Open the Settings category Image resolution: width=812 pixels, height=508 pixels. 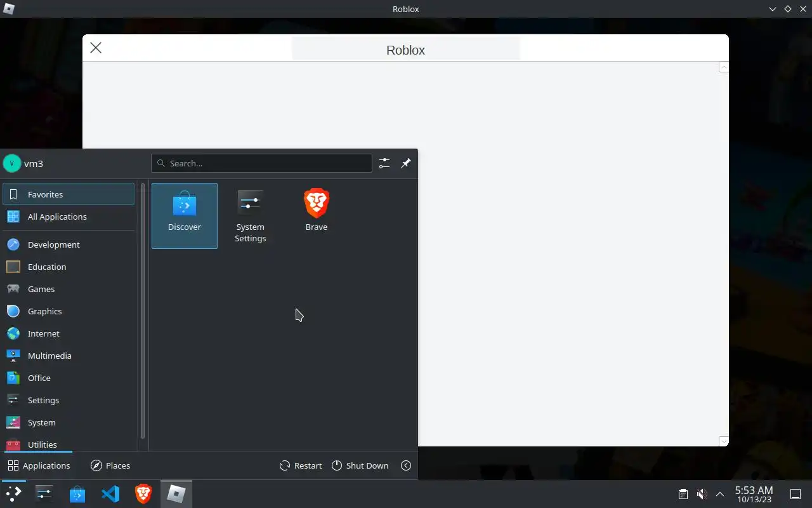coord(69,400)
